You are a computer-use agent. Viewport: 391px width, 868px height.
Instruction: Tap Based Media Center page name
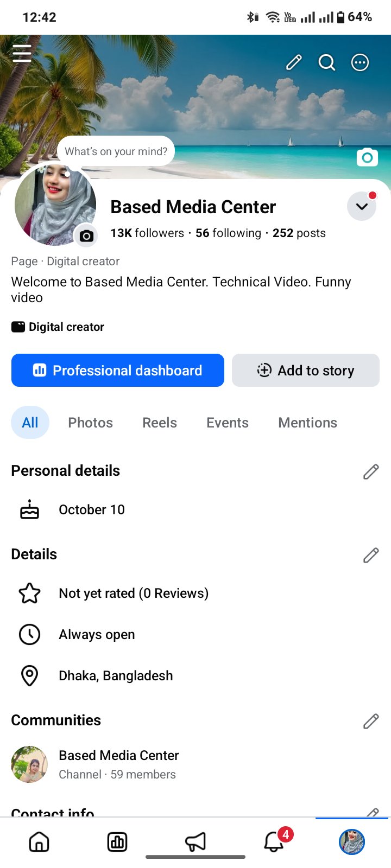(193, 207)
